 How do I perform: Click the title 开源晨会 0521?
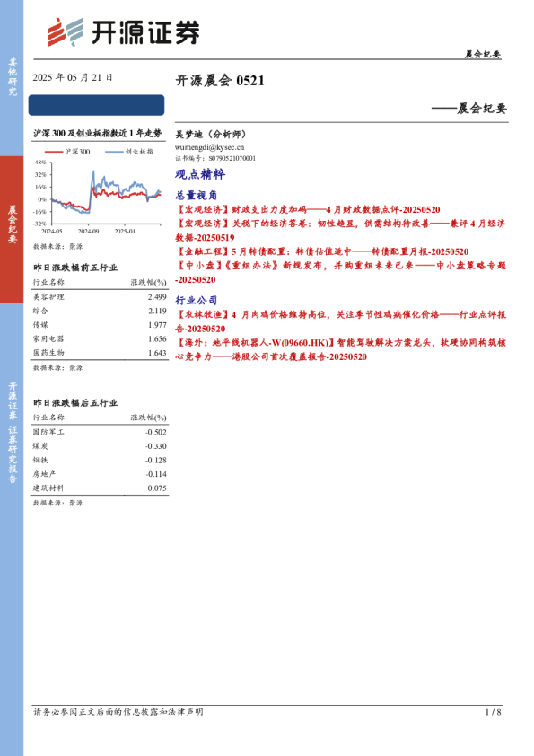point(220,80)
